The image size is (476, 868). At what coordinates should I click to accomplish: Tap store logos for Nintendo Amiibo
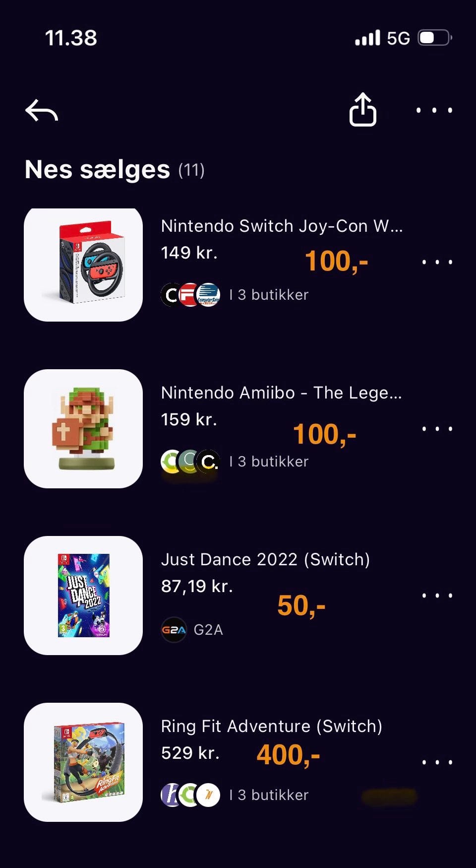[x=191, y=462]
